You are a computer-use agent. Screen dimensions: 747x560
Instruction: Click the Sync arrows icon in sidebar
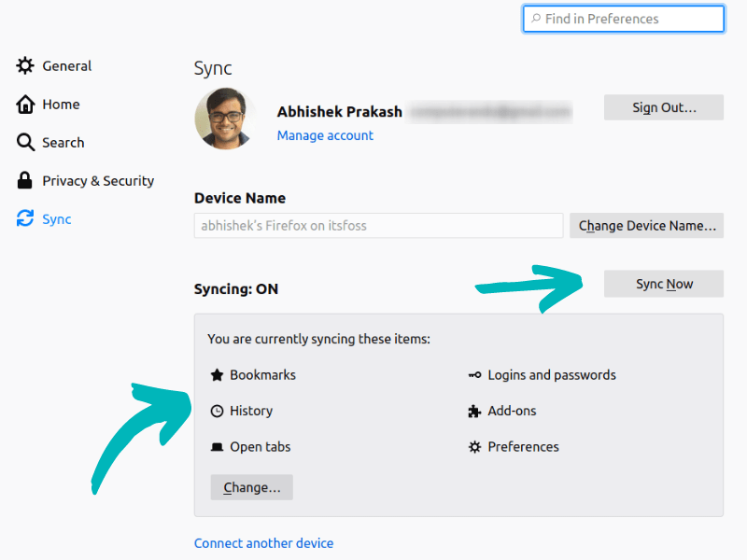pyautogui.click(x=25, y=219)
